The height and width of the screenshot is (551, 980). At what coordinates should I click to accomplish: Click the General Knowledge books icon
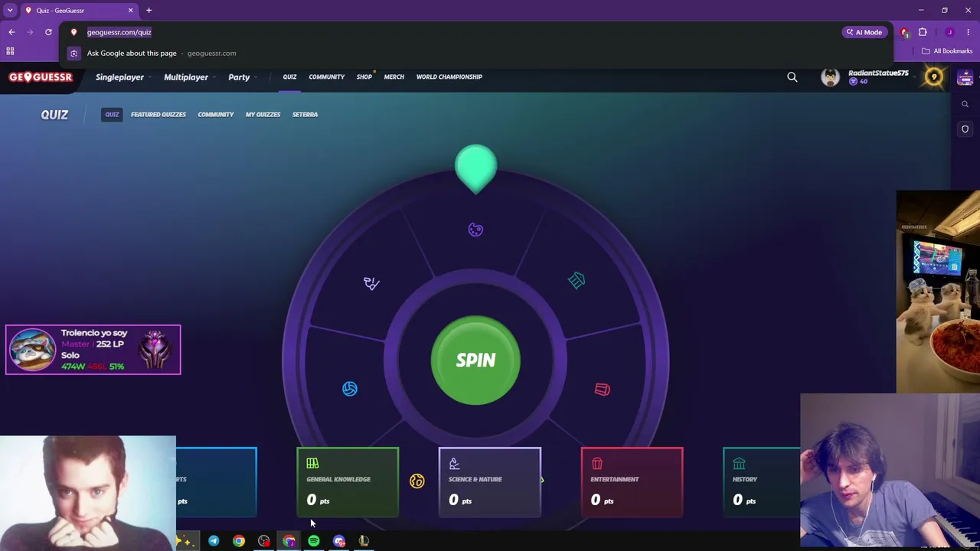click(x=312, y=463)
